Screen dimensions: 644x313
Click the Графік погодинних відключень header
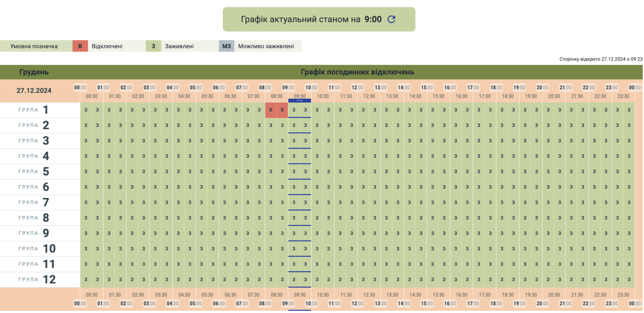point(357,72)
